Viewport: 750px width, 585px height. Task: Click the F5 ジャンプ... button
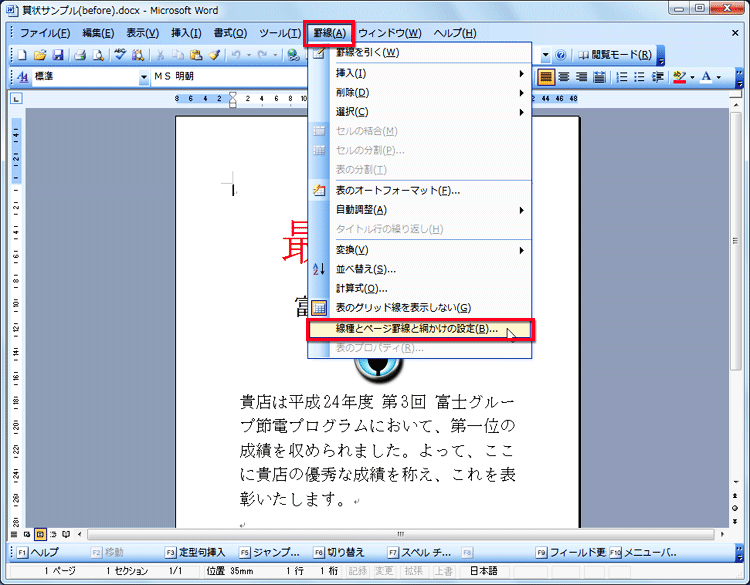(269, 552)
